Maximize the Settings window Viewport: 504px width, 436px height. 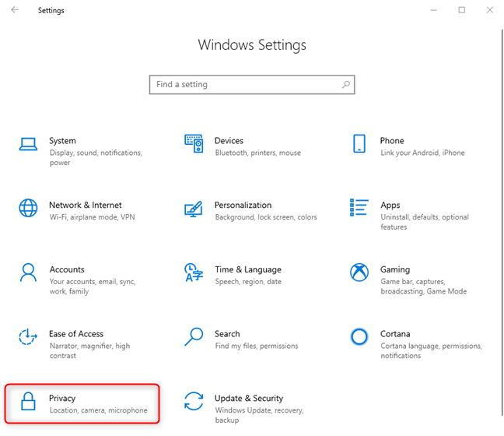tap(461, 10)
